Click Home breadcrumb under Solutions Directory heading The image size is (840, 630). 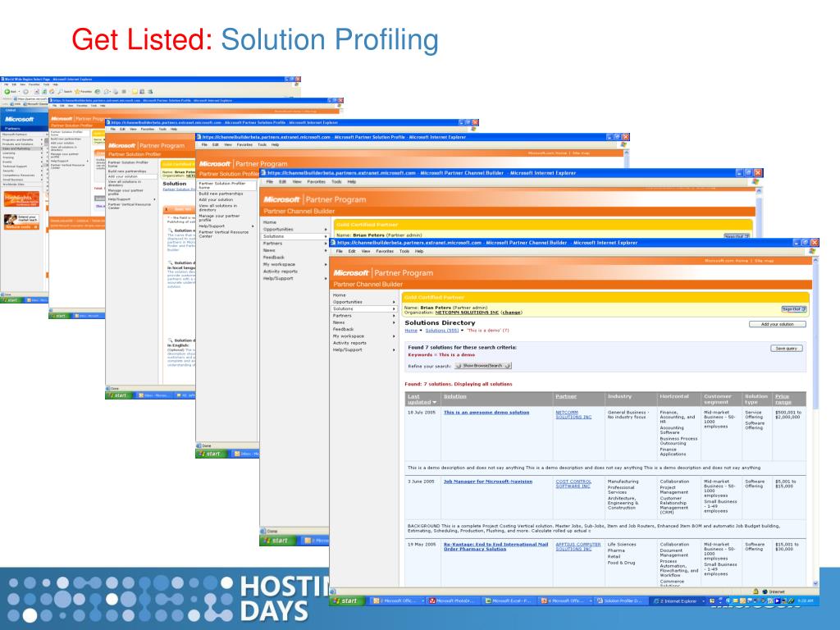click(411, 331)
